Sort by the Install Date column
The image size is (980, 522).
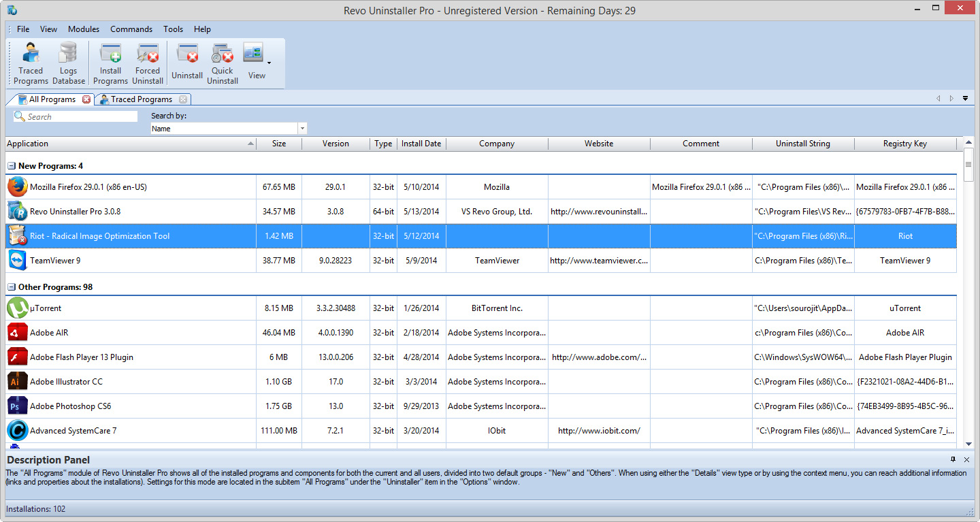pos(421,144)
